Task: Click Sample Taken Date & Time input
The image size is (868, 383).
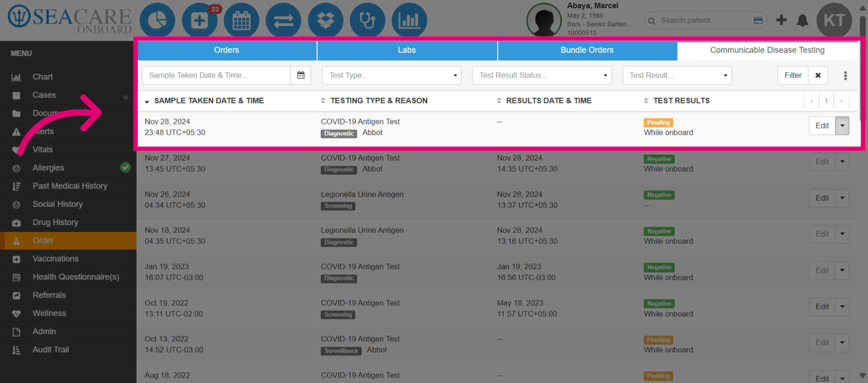Action: (x=216, y=75)
